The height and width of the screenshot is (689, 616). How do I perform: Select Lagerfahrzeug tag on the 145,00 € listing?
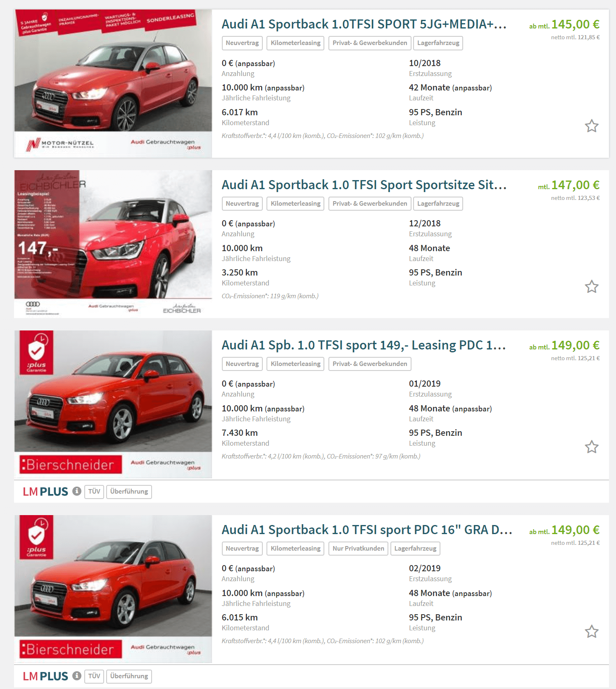click(x=438, y=43)
